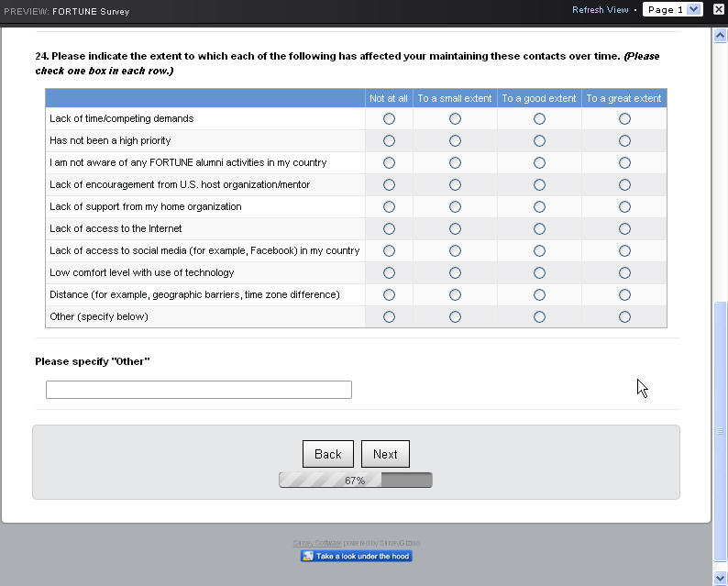The height and width of the screenshot is (586, 728).
Task: Select To a small extent for social media access
Action: tap(455, 251)
